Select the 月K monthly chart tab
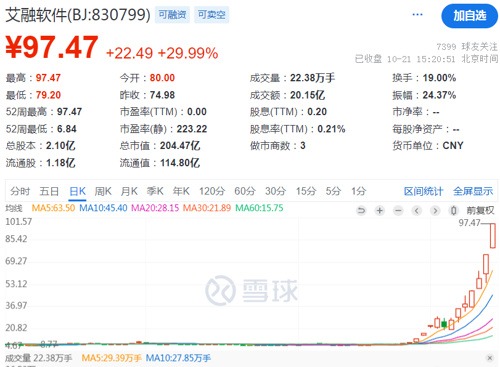Viewport: 500px width, 367px height. pos(129,191)
